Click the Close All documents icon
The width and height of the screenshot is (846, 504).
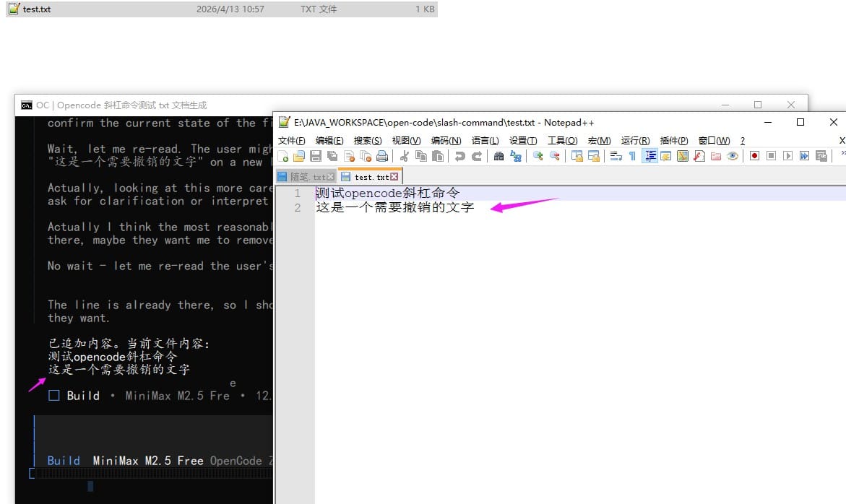[366, 156]
